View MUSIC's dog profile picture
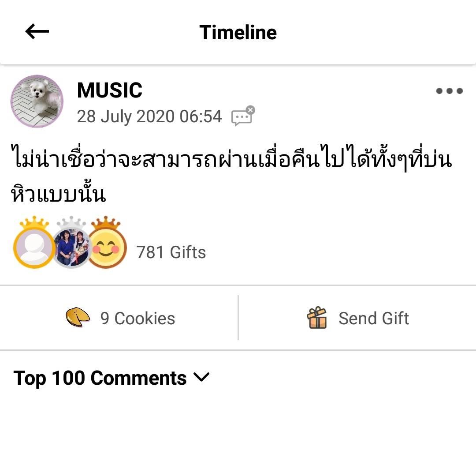 [x=37, y=101]
